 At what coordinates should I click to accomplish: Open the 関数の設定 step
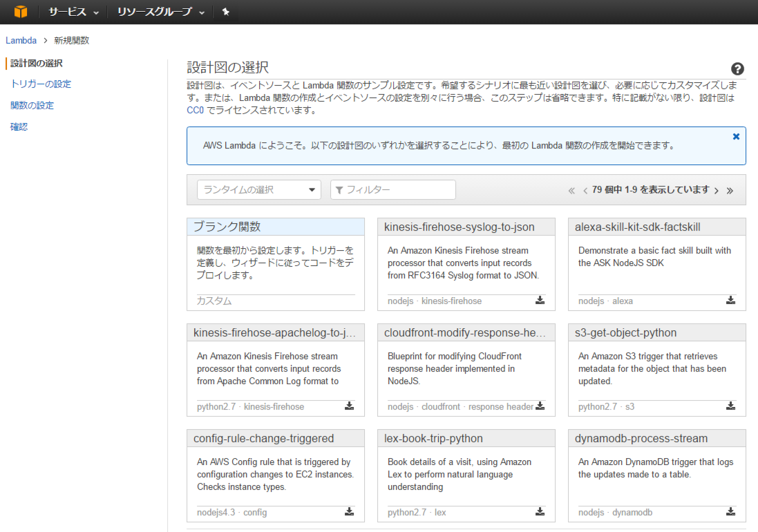pyautogui.click(x=32, y=105)
